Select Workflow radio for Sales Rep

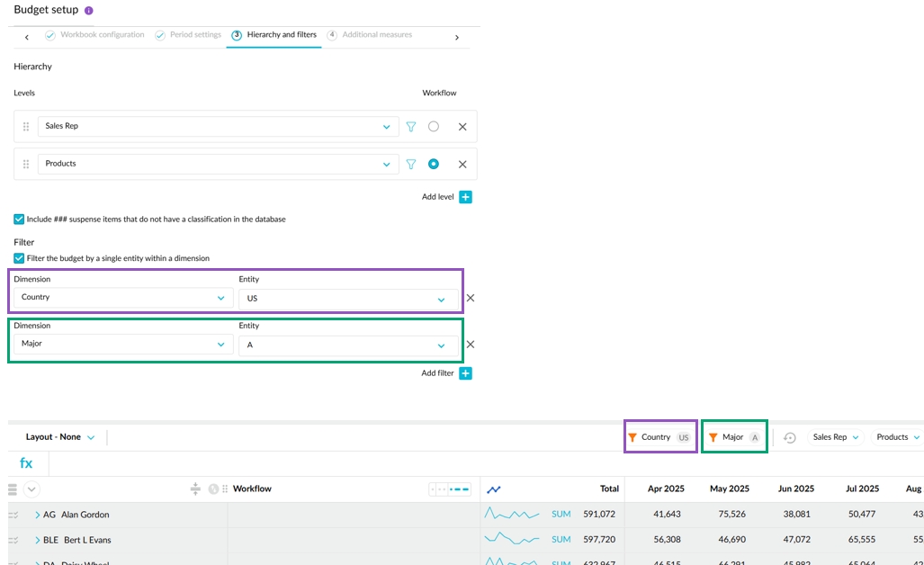coord(434,127)
